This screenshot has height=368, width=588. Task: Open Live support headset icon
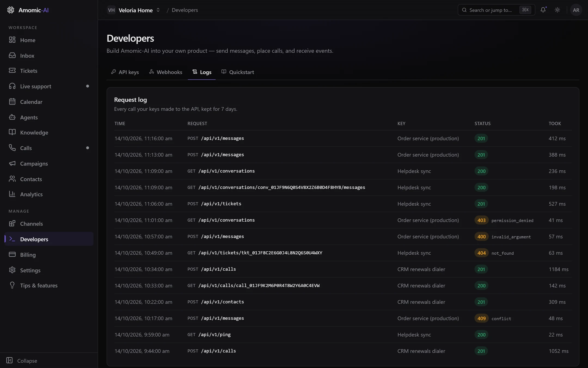pyautogui.click(x=12, y=86)
